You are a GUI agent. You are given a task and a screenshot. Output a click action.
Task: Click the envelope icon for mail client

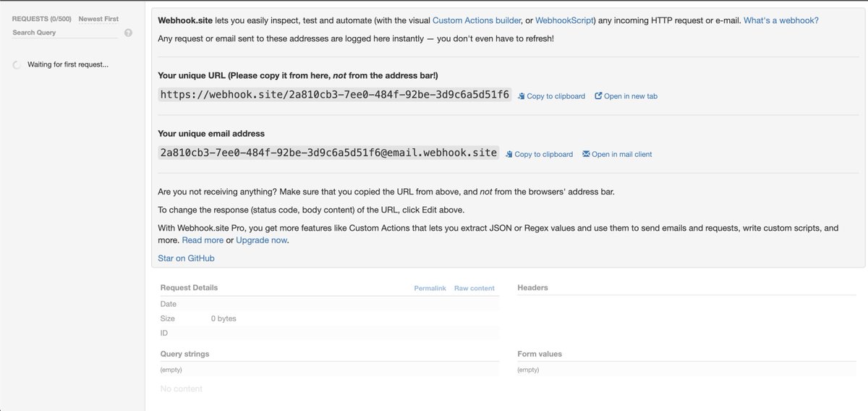click(586, 154)
